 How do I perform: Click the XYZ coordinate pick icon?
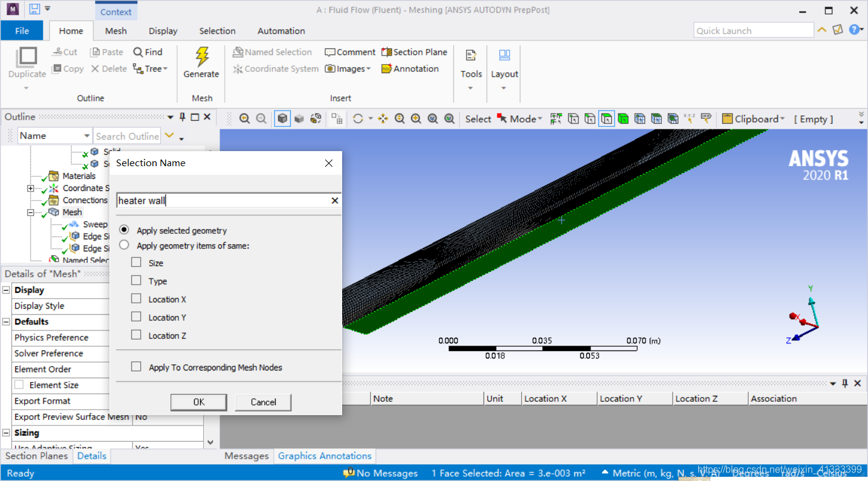[x=689, y=119]
